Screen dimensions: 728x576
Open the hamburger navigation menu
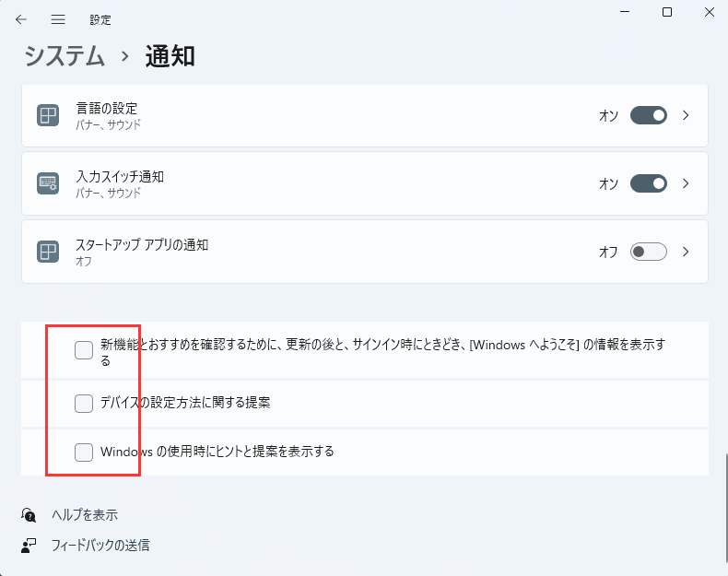click(x=58, y=19)
